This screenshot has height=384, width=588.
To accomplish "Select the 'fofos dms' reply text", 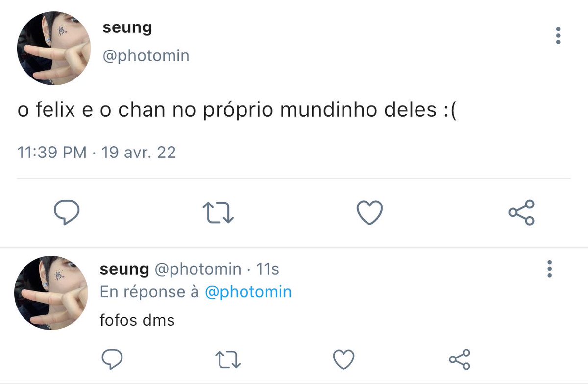I will pyautogui.click(x=137, y=320).
